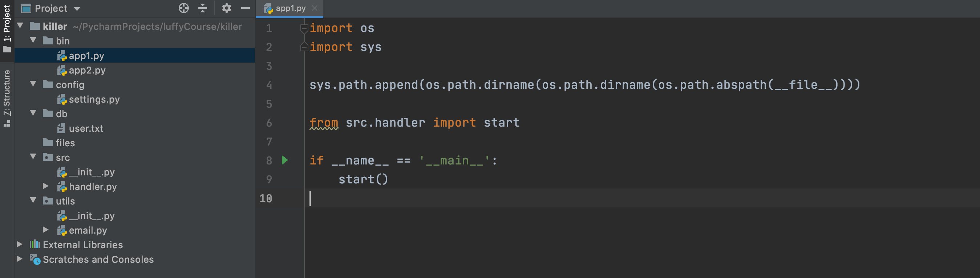Click line number 10 in the gutter

click(266, 198)
